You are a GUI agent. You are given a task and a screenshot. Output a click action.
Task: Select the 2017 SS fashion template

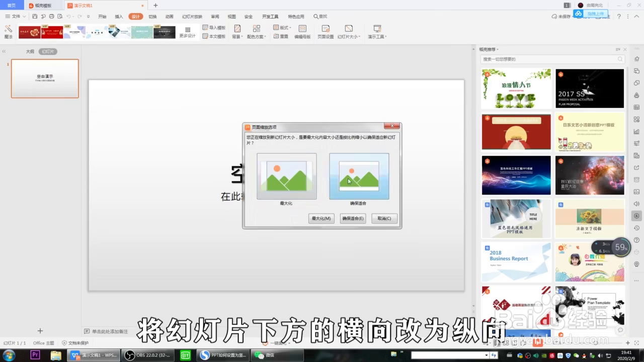(x=590, y=88)
